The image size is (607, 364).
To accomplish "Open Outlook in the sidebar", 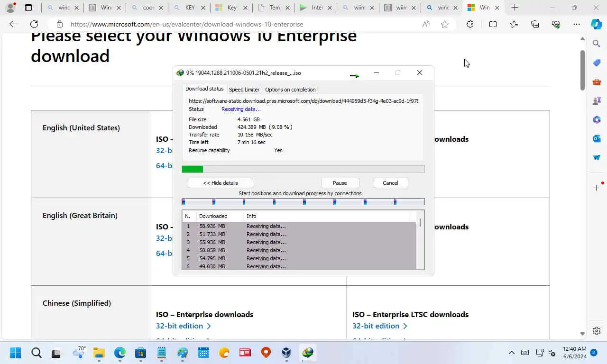I will pos(597,138).
